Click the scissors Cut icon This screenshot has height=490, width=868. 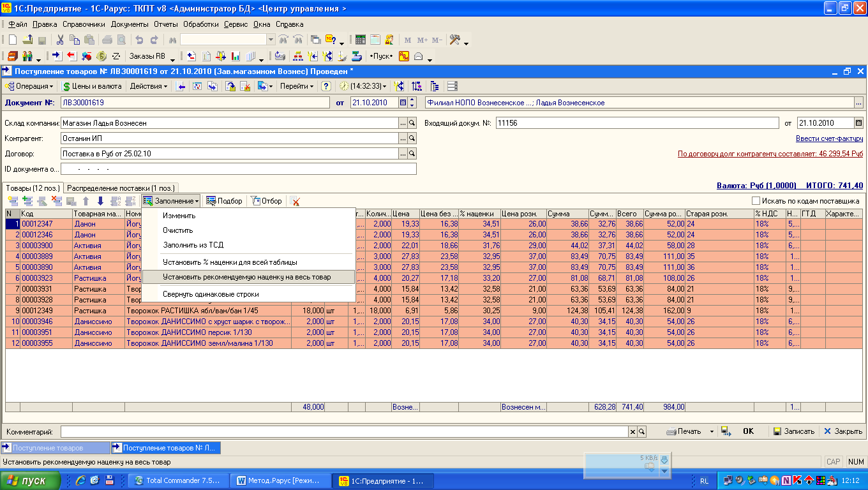60,40
